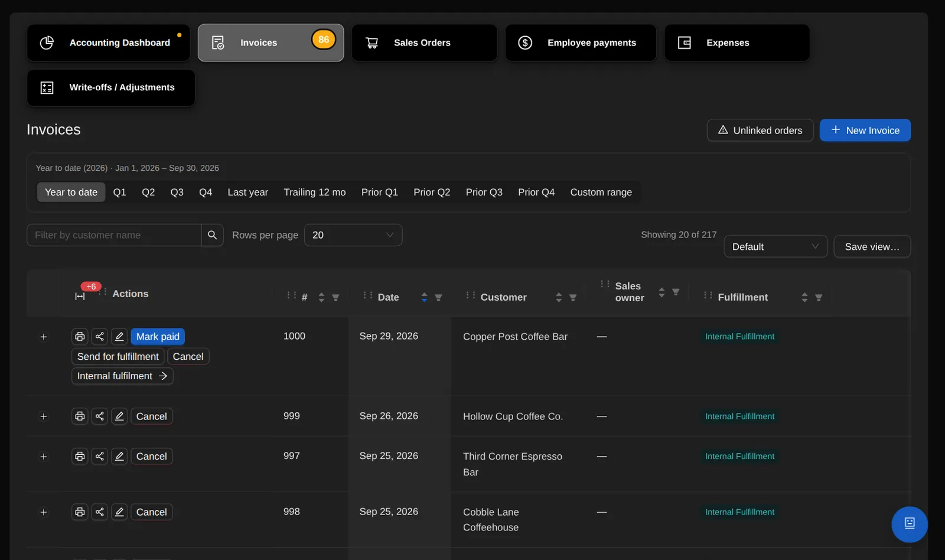Viewport: 945px width, 560px height.
Task: Open the Employee payments tab
Action: [581, 43]
